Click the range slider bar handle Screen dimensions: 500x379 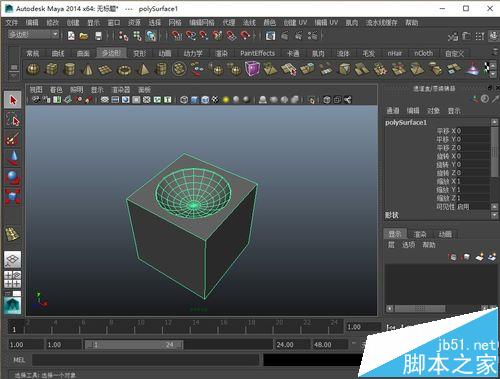(x=133, y=345)
